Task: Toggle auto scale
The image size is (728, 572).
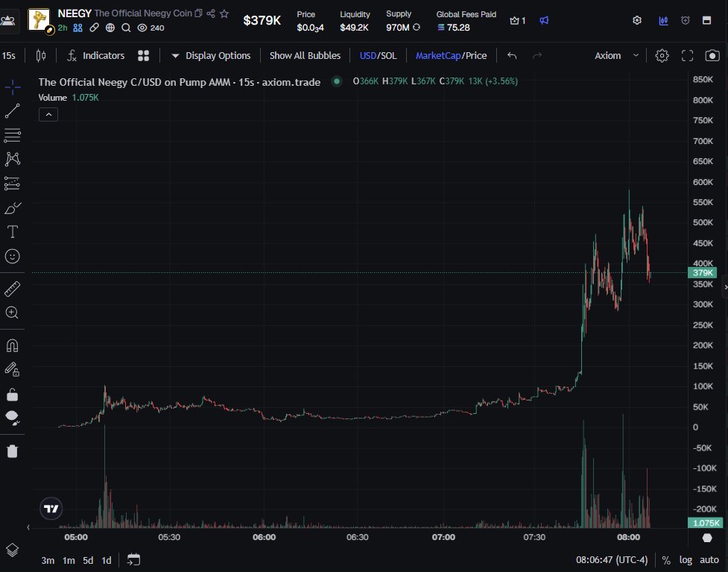Action: [x=709, y=560]
